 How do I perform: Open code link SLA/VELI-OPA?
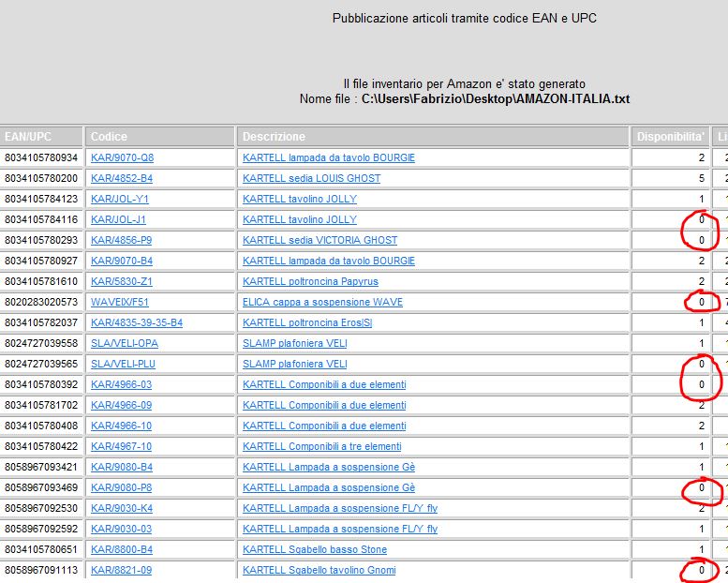(x=125, y=343)
